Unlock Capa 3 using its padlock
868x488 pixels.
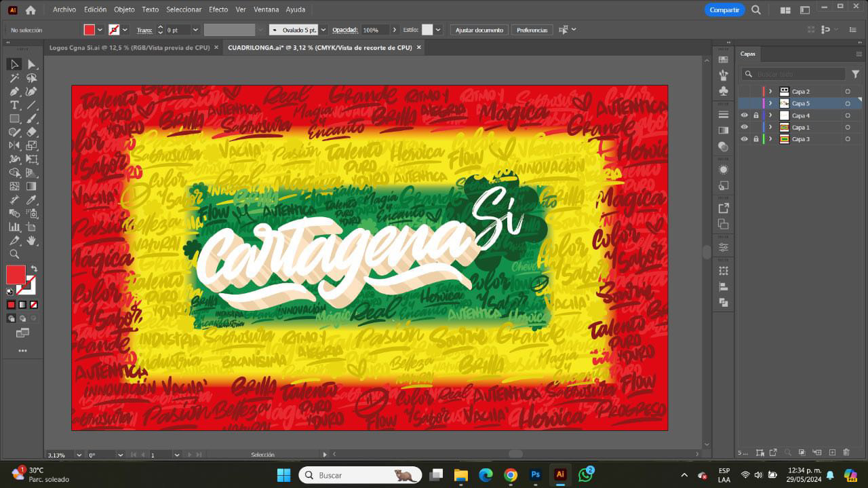pyautogui.click(x=755, y=139)
